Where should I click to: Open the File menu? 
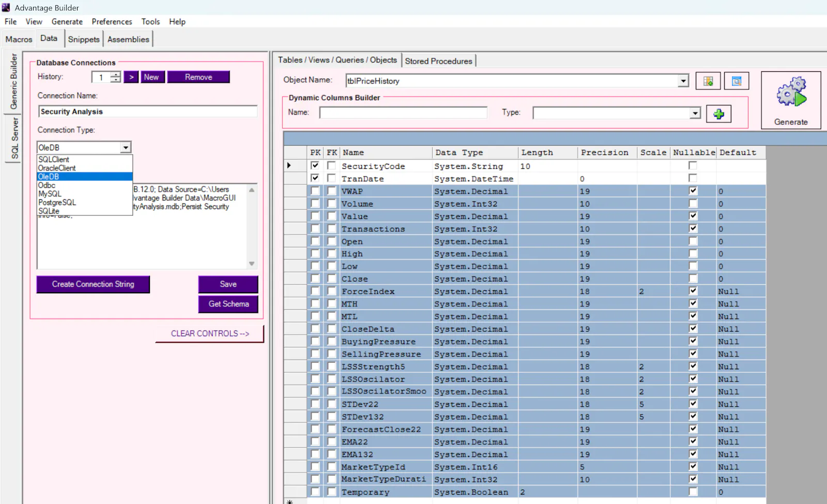point(11,22)
